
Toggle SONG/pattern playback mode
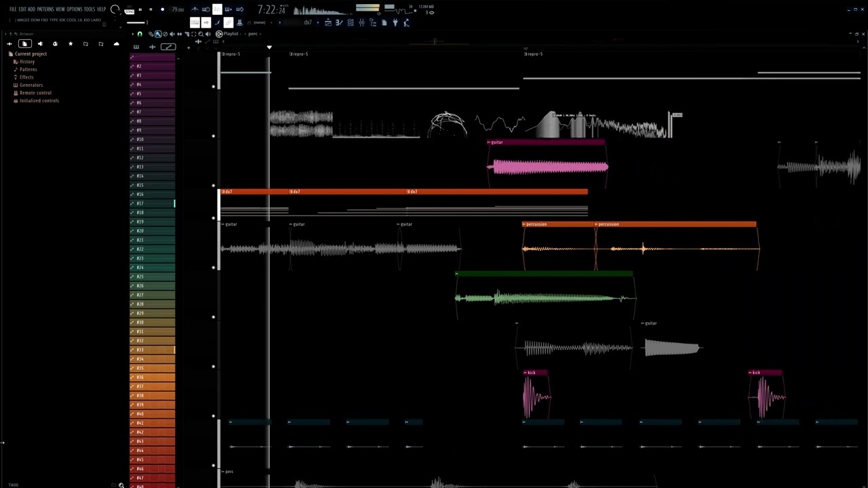(x=130, y=12)
